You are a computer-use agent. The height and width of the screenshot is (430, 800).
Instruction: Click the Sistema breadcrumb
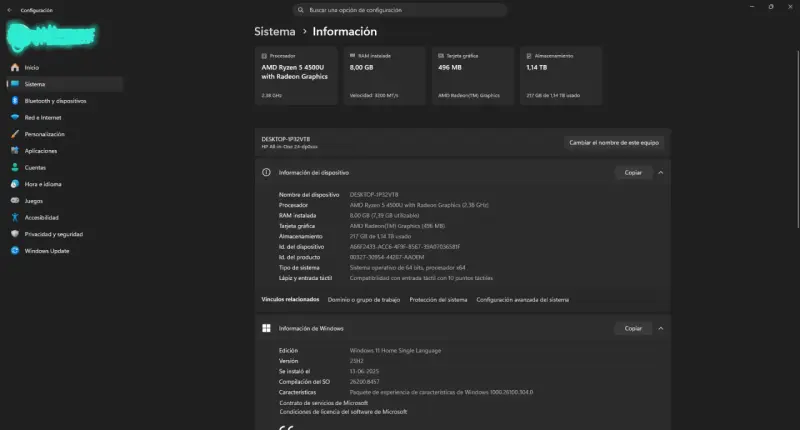pyautogui.click(x=274, y=32)
